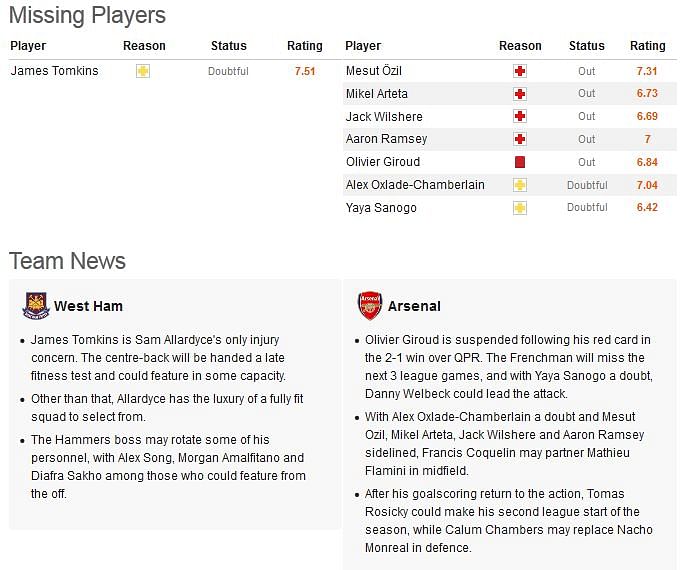Open Alex Oxlade-Chamberlain player link
Image resolution: width=681 pixels, height=570 pixels.
click(415, 185)
